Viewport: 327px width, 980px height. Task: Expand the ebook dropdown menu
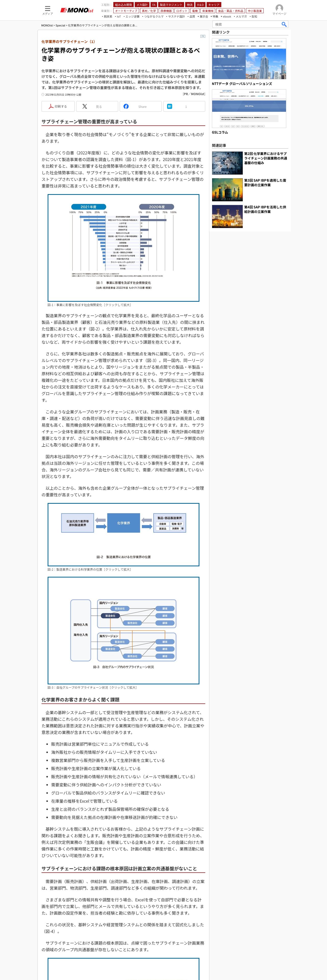tap(226, 17)
